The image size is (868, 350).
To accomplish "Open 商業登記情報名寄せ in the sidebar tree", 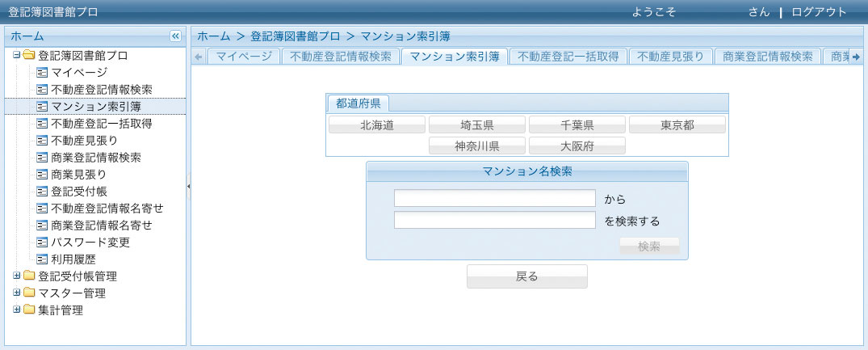I will tap(102, 226).
